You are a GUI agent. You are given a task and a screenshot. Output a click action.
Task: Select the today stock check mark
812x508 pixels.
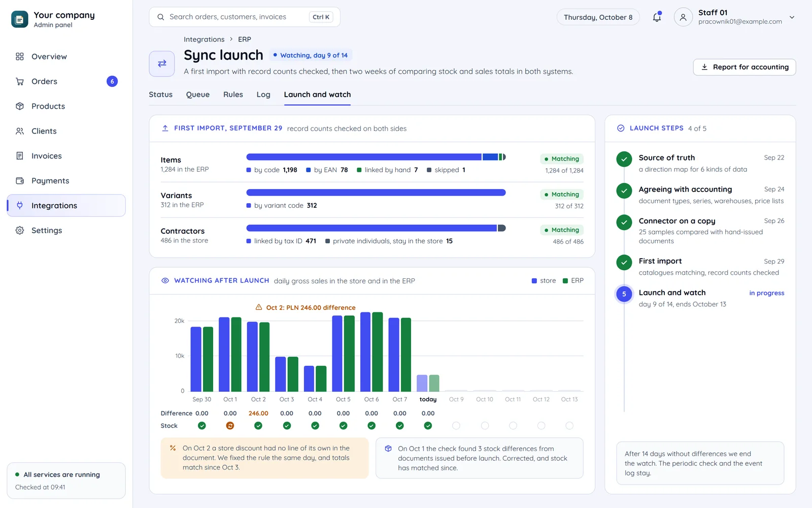(428, 426)
